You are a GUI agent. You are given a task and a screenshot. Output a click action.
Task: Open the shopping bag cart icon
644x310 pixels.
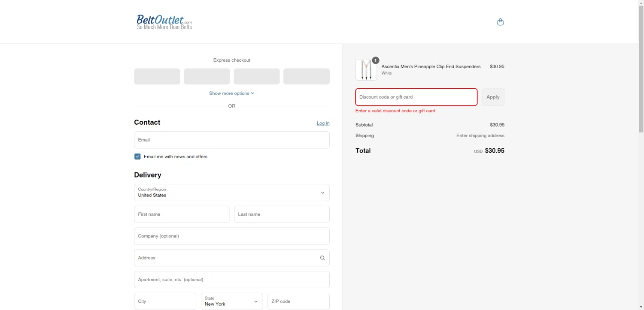pos(500,22)
